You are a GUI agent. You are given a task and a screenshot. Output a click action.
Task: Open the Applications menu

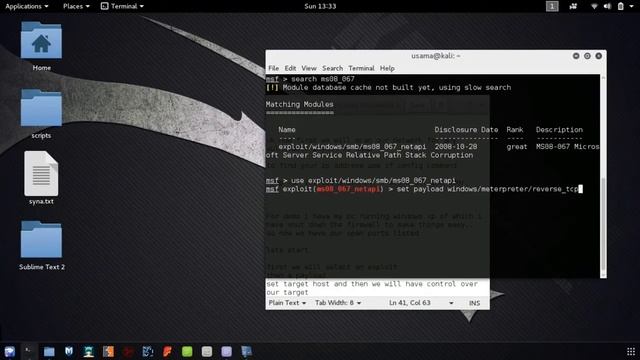[x=27, y=6]
